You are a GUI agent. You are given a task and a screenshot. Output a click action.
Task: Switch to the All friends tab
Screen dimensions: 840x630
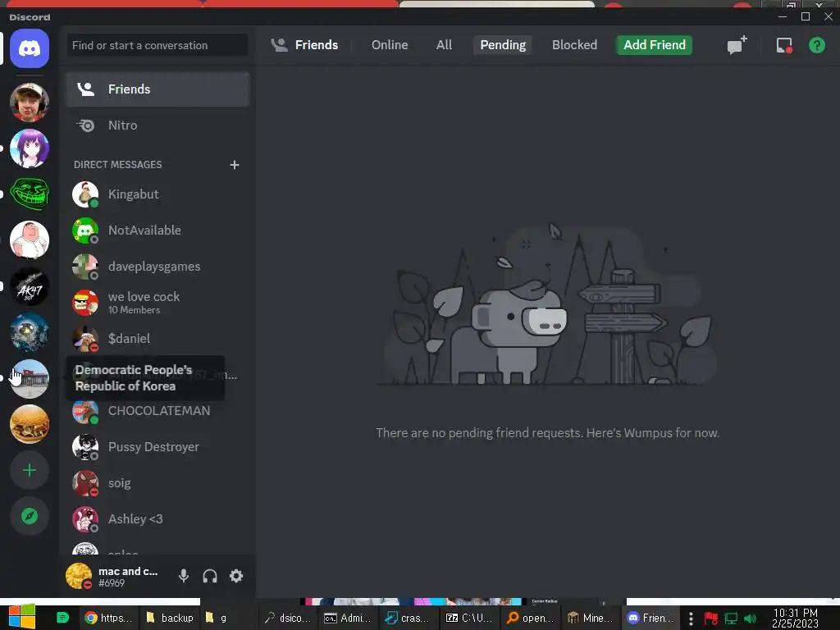[x=444, y=45]
